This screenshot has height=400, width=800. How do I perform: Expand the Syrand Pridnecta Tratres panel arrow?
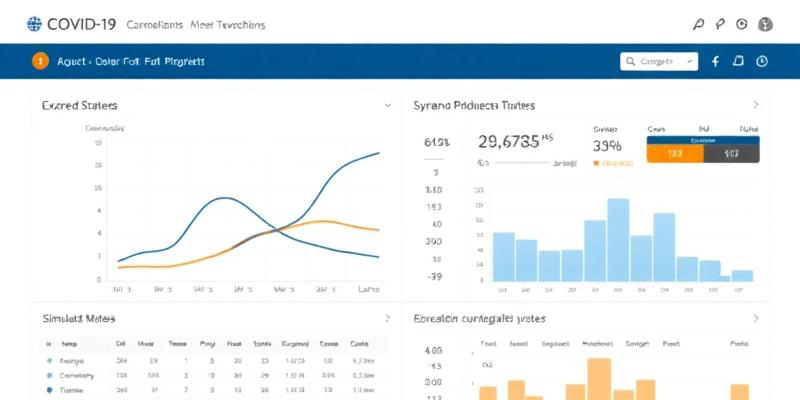click(756, 105)
